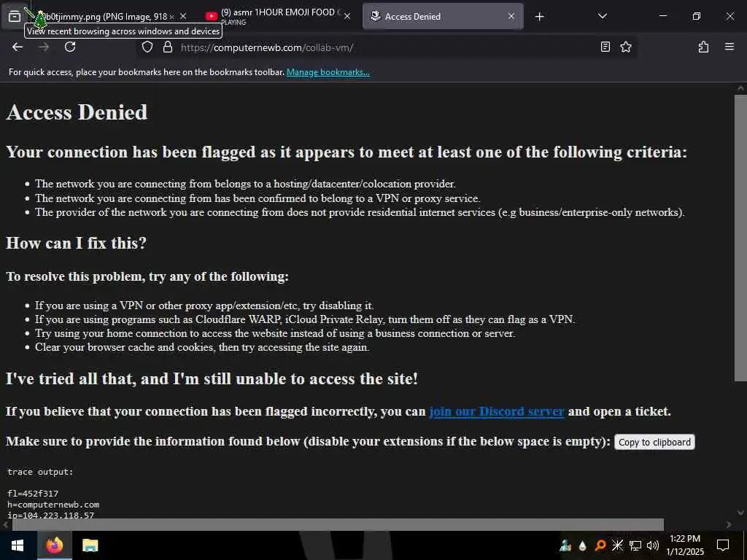Screen dimensions: 747x560
Task: Open the clock showing 1:22 PM
Action: tap(685, 545)
